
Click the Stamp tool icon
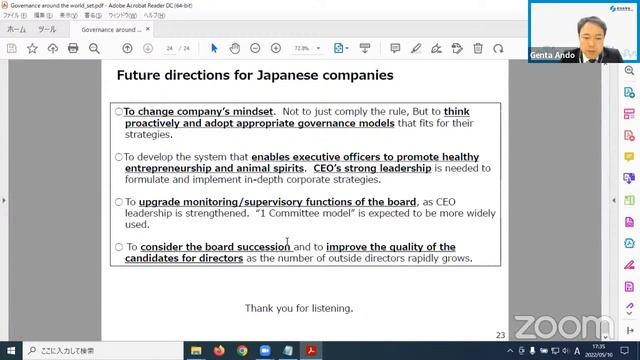click(457, 49)
